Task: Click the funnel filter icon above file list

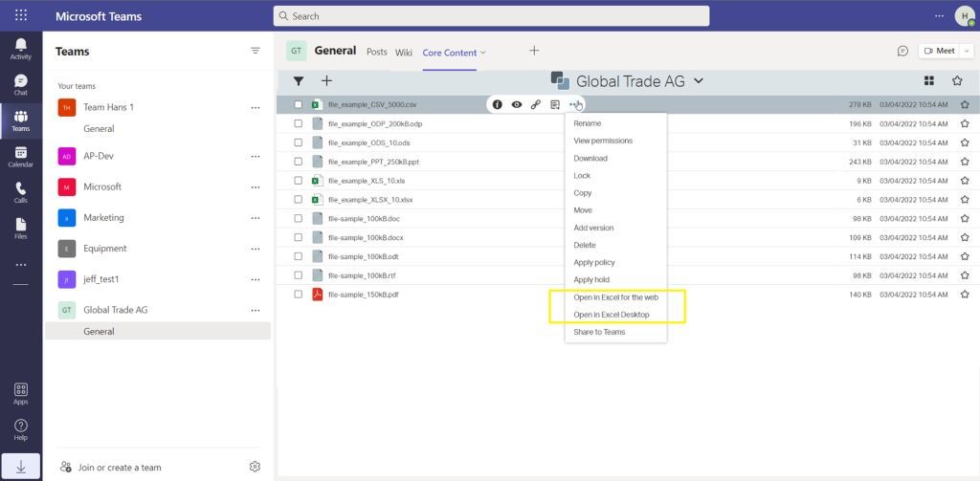Action: point(299,81)
